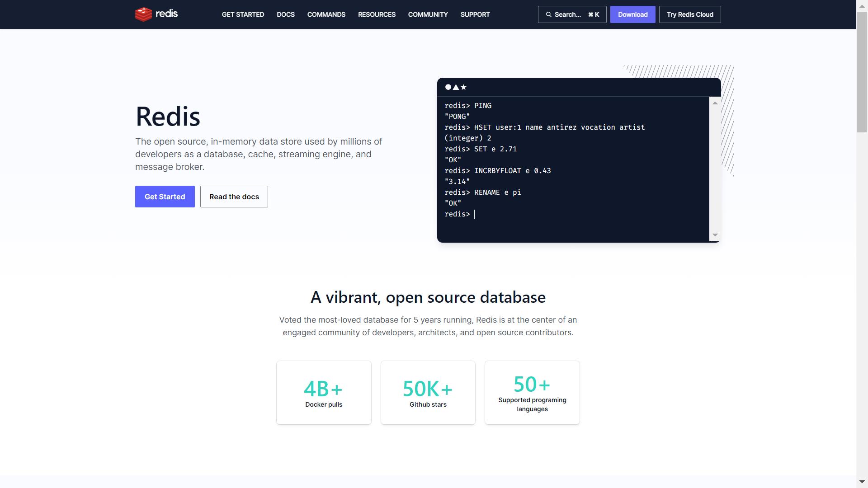
Task: Click 'INCRBYFLOAT e 0.43' terminal line
Action: click(x=498, y=171)
